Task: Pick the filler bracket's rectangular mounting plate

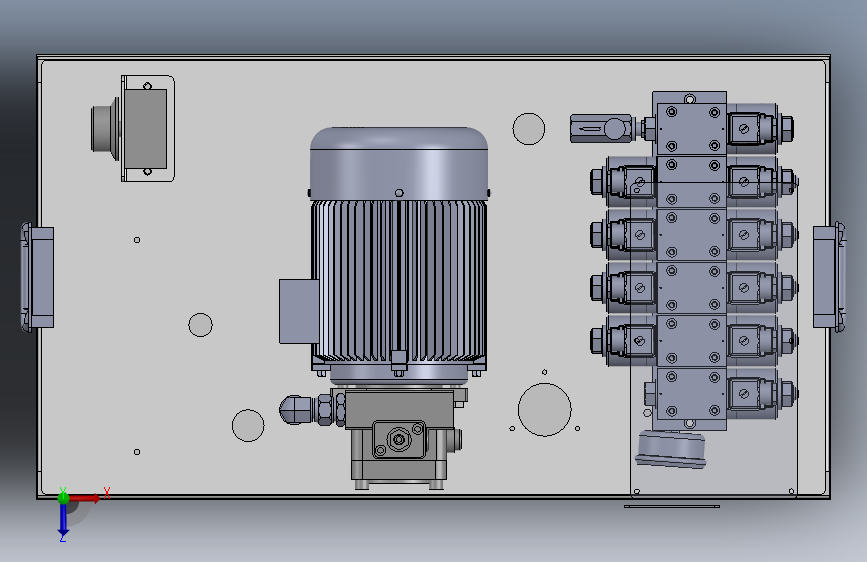Action: (148, 128)
